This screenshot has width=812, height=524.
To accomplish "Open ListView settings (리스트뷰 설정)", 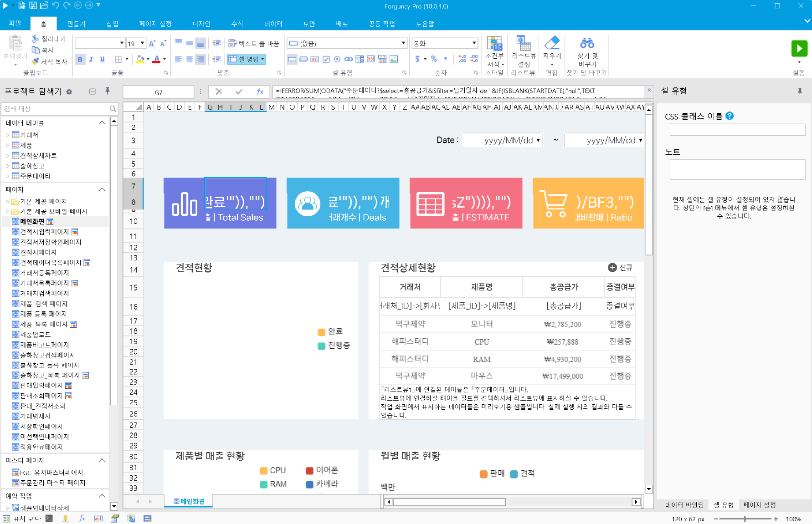I will (x=524, y=51).
